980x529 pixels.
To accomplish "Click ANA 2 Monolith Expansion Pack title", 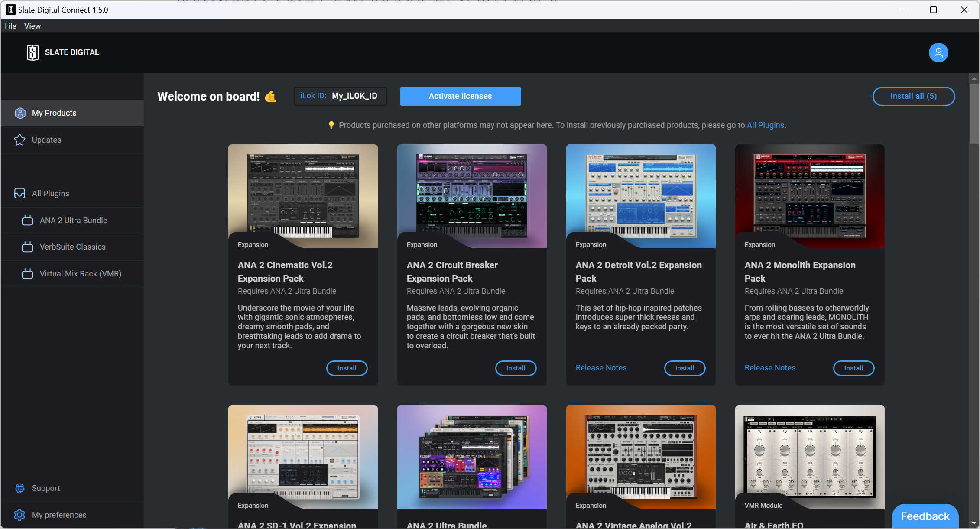I will (x=800, y=272).
